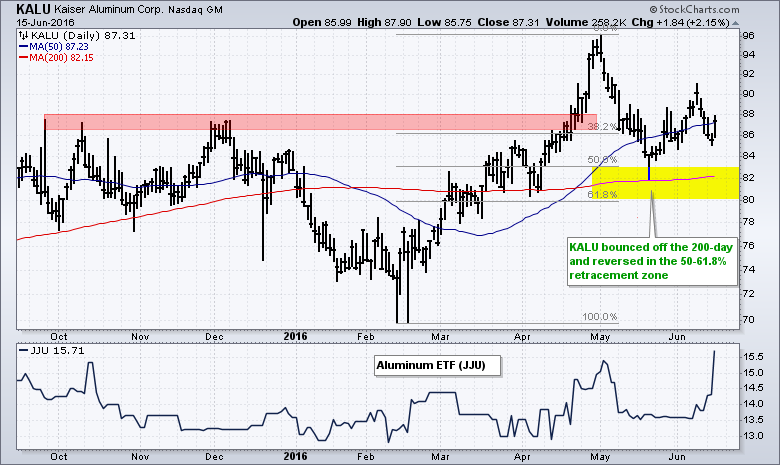Image resolution: width=780 pixels, height=465 pixels.
Task: Click the price-bar icon before the KALU (Daily) legend
Action: pyautogui.click(x=23, y=35)
